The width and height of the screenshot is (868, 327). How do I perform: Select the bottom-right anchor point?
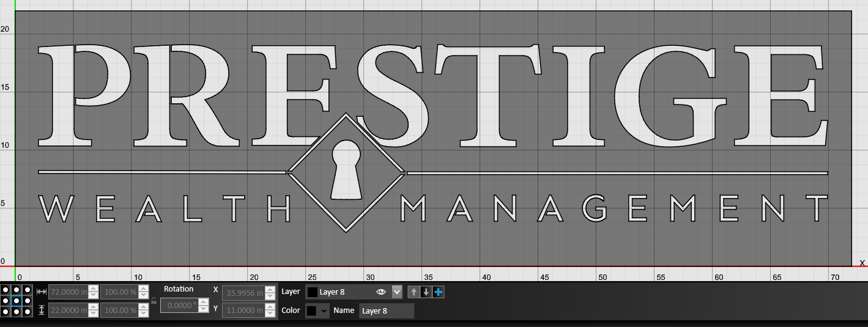(x=28, y=312)
